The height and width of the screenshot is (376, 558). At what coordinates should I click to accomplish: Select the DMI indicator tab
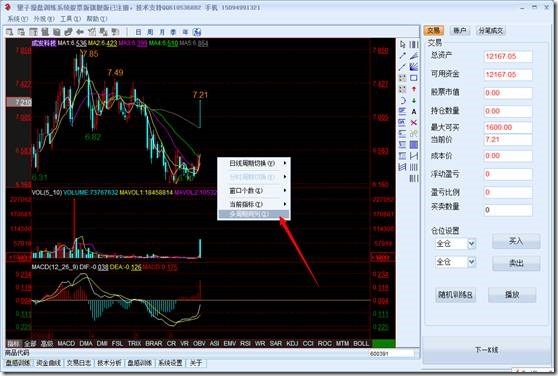[102, 344]
